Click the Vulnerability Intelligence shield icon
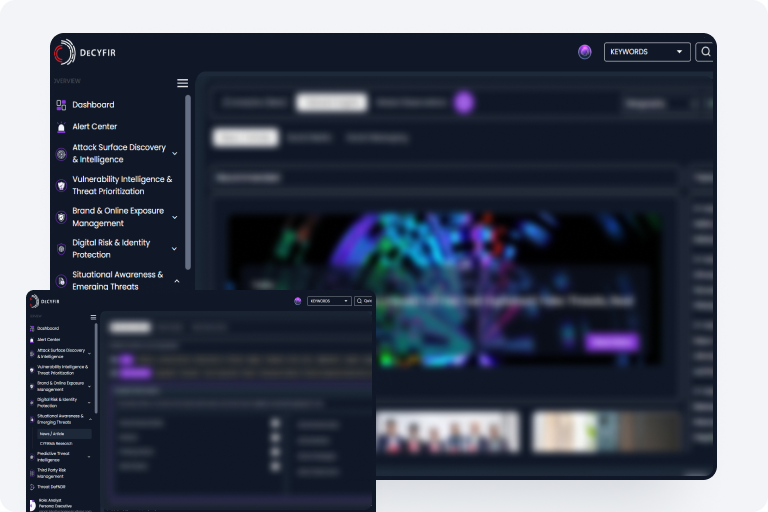This screenshot has height=512, width=768. 61,186
